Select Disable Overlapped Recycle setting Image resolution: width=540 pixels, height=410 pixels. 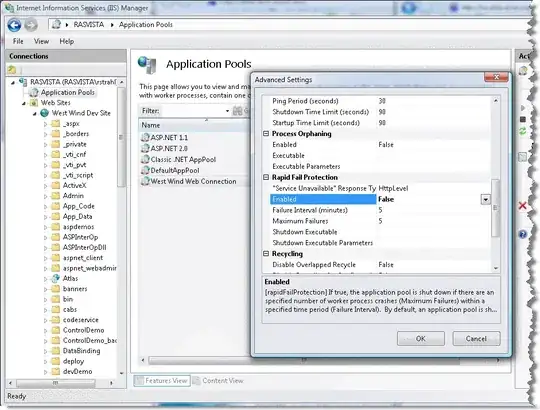pyautogui.click(x=381, y=265)
